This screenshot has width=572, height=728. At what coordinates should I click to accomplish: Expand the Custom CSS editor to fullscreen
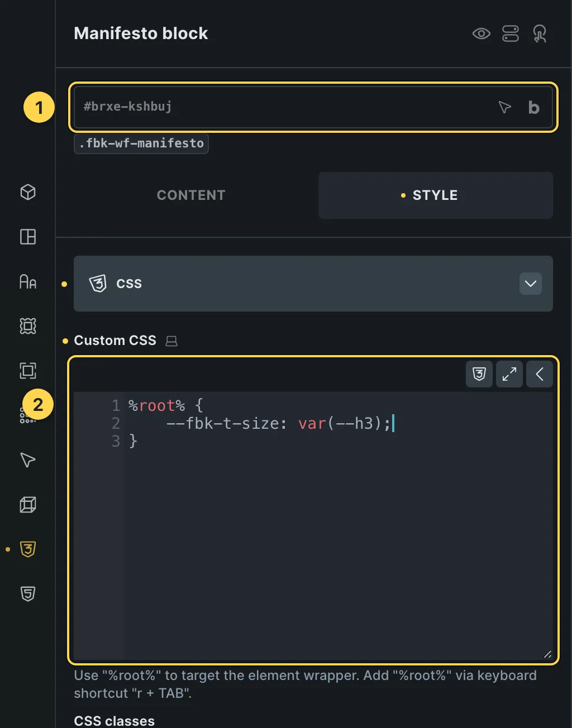509,374
